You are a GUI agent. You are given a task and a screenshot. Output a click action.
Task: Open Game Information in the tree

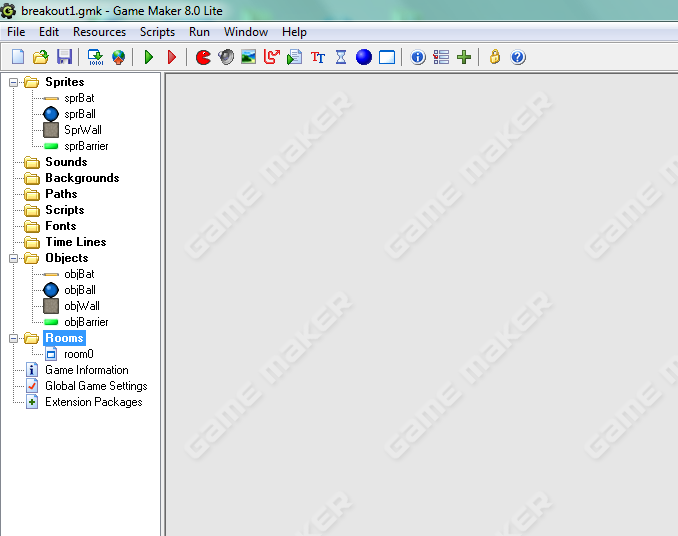[86, 370]
